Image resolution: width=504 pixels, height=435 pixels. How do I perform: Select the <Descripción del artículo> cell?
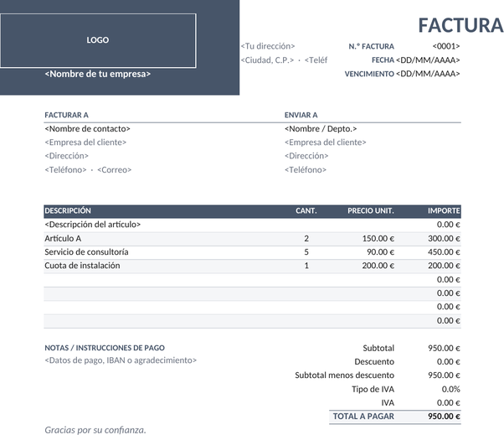(93, 225)
